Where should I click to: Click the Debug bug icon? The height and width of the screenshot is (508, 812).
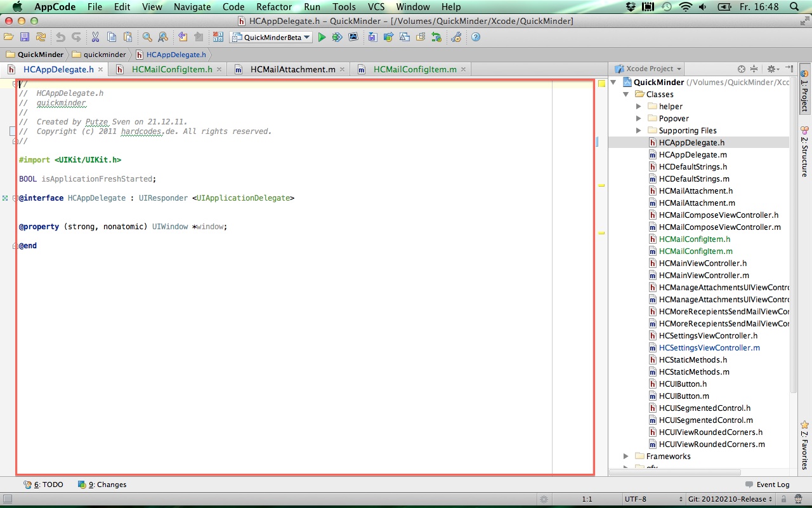pos(337,37)
